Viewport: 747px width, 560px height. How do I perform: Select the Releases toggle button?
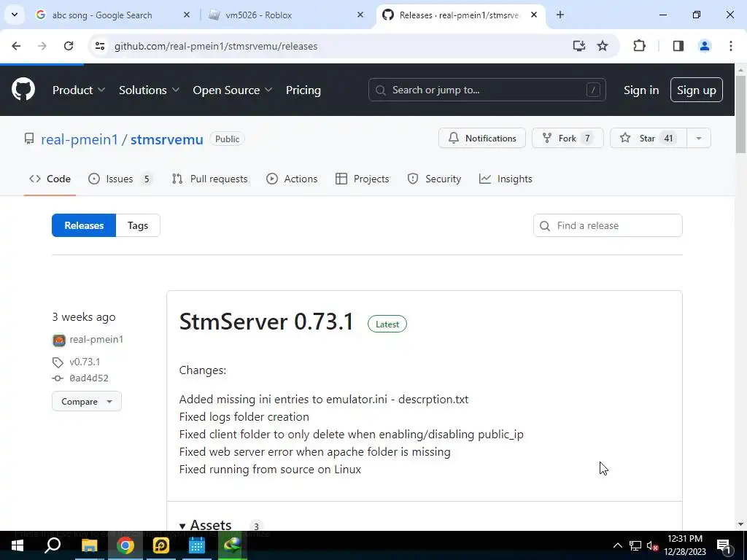pyautogui.click(x=84, y=225)
